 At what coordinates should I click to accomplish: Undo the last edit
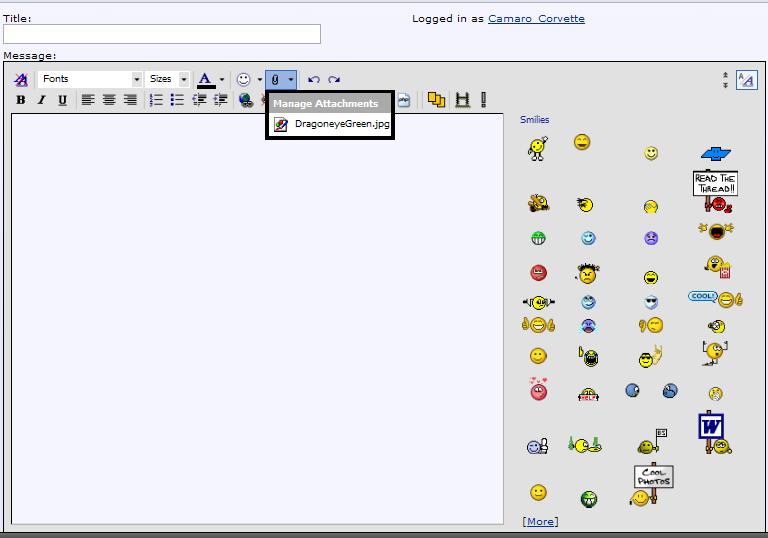click(x=313, y=79)
